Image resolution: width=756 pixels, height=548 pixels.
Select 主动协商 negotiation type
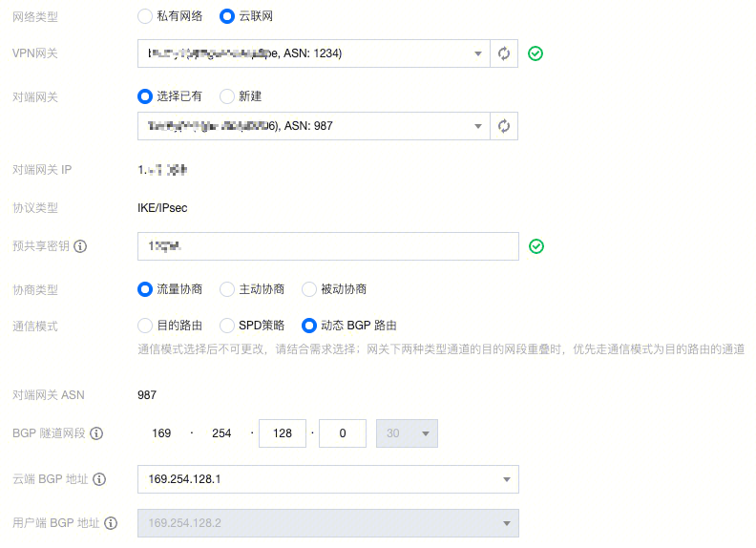227,289
